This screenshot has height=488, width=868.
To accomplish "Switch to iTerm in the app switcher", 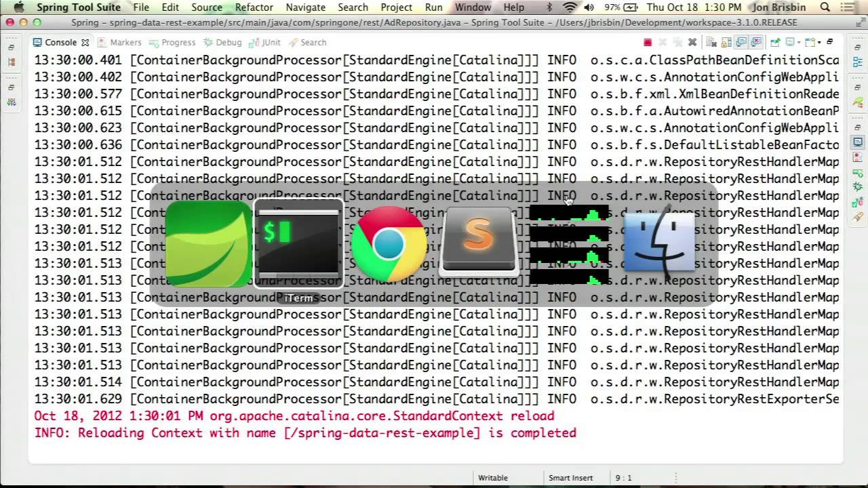I will click(298, 244).
